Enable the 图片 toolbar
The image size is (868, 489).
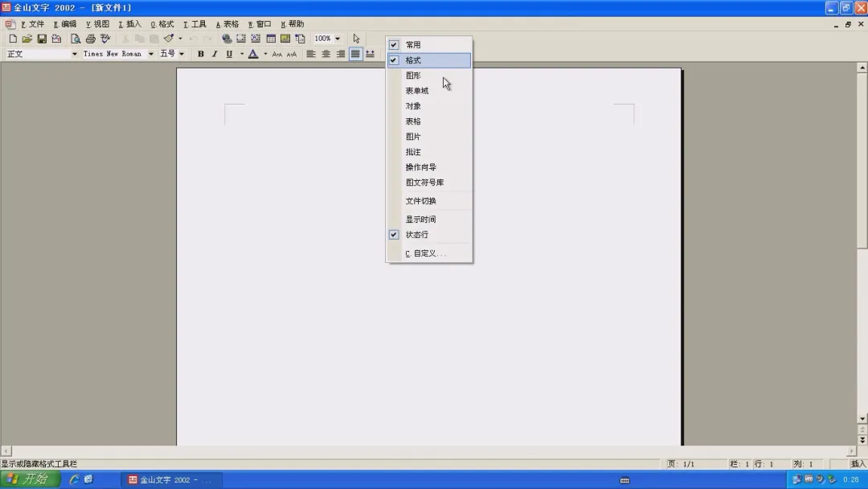pyautogui.click(x=429, y=136)
